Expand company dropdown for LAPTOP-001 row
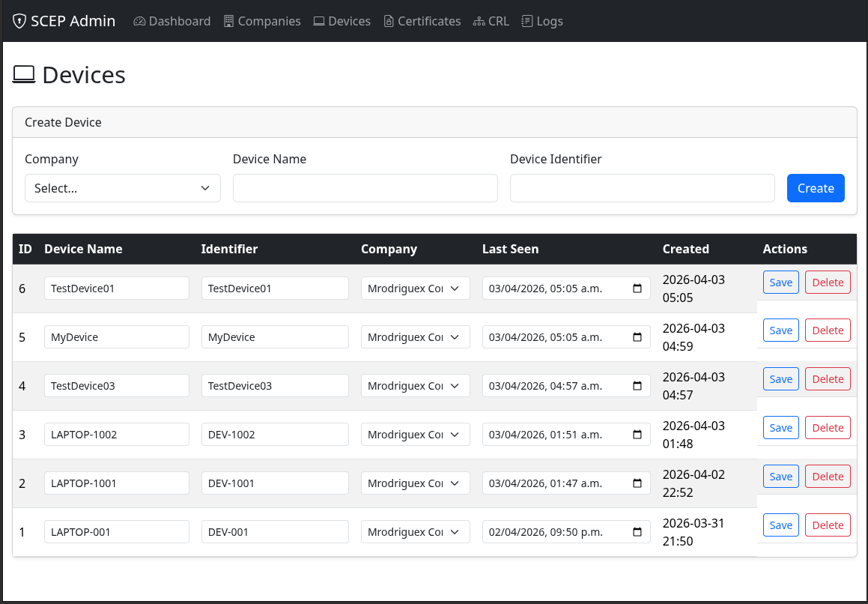868x604 pixels. (415, 532)
